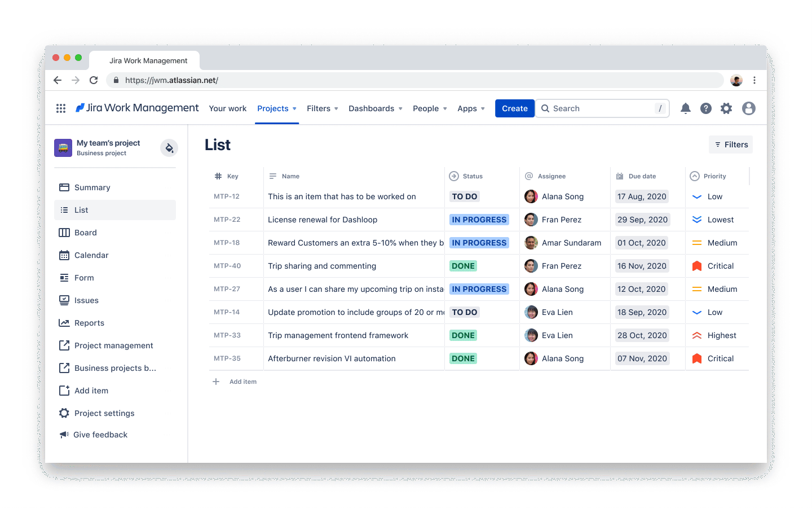Click the Medium priority icon for MTP-18
This screenshot has height=508, width=812.
pos(697,243)
